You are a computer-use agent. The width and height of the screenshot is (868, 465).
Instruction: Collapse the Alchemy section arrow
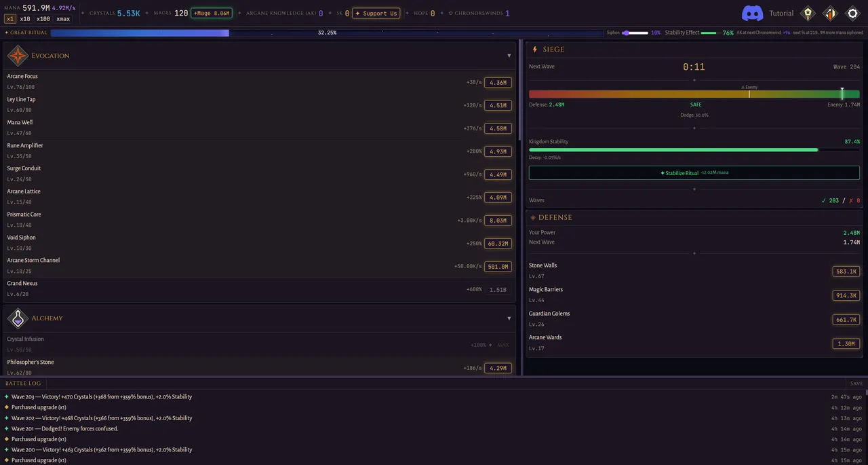pos(509,318)
